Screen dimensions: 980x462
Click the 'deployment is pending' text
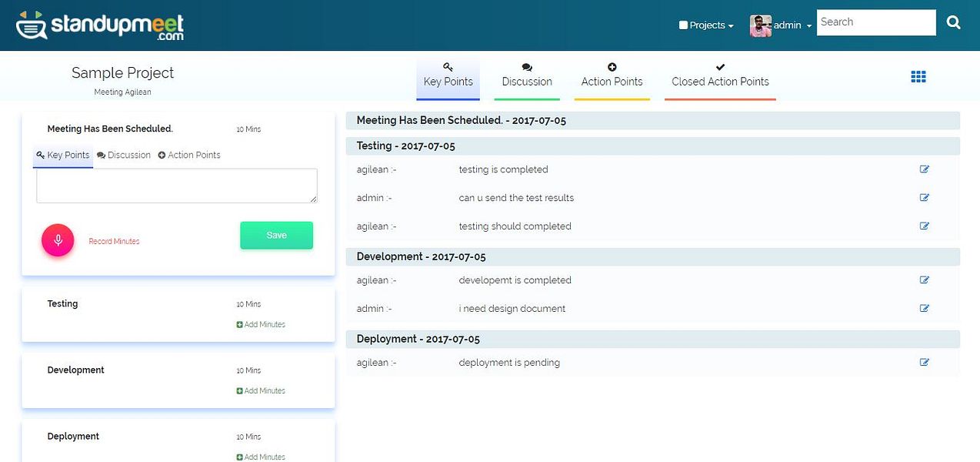[509, 363]
